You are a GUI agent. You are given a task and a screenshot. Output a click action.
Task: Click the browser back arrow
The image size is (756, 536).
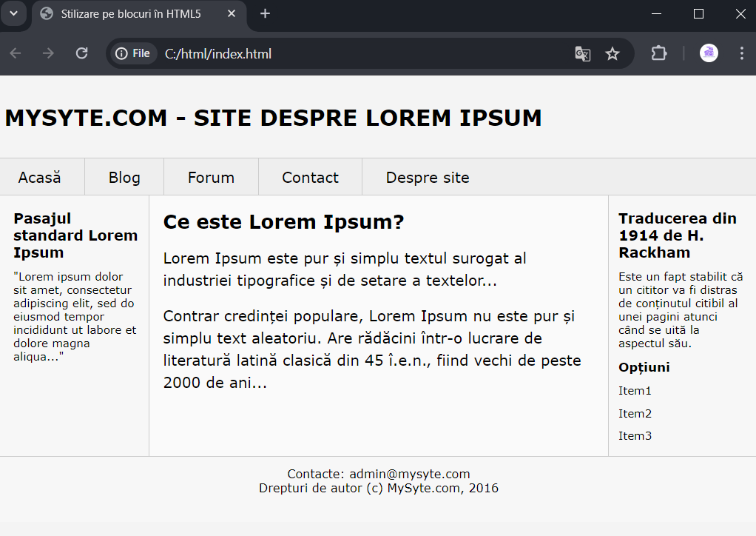tap(16, 53)
